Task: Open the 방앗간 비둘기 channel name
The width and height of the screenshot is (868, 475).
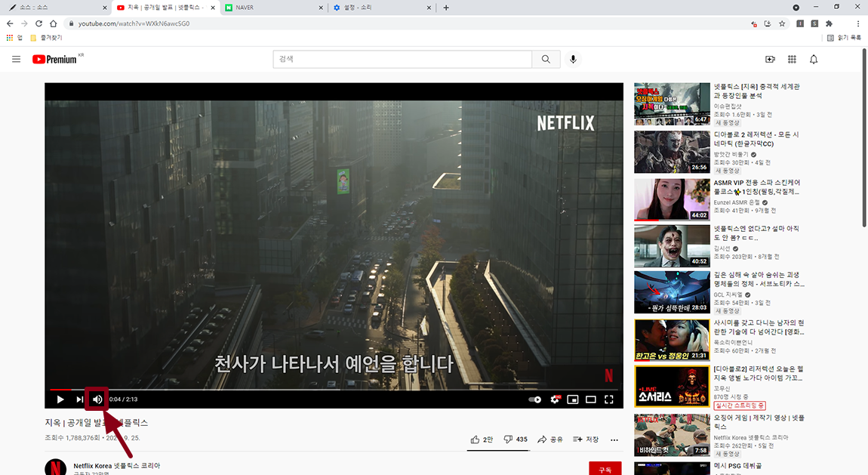Action: tap(731, 155)
